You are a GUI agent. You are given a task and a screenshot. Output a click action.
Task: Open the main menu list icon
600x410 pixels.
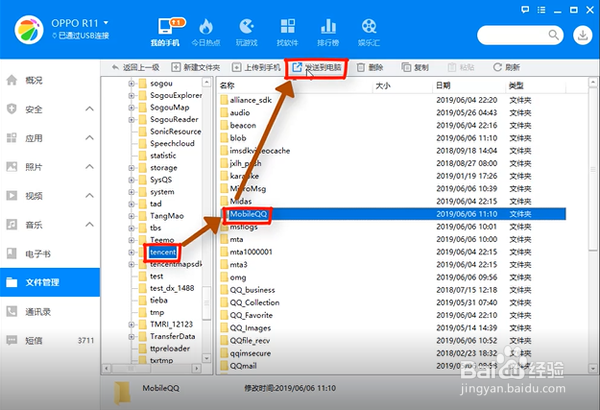541,10
